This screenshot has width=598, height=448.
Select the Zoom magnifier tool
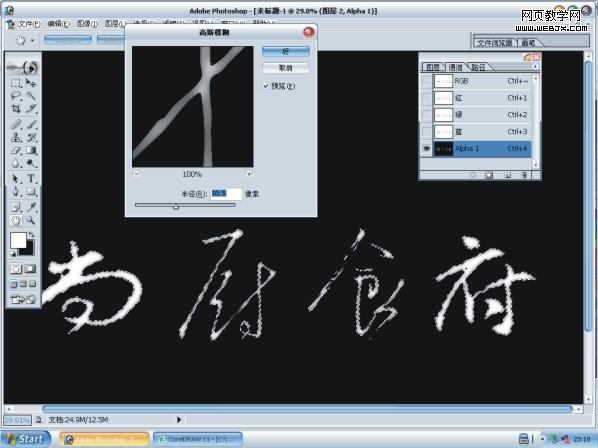[x=31, y=220]
